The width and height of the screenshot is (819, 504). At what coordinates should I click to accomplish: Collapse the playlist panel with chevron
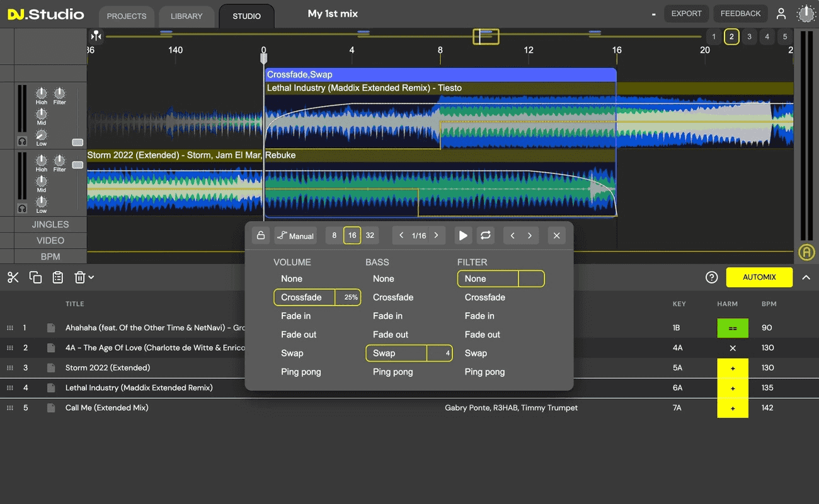[806, 277]
